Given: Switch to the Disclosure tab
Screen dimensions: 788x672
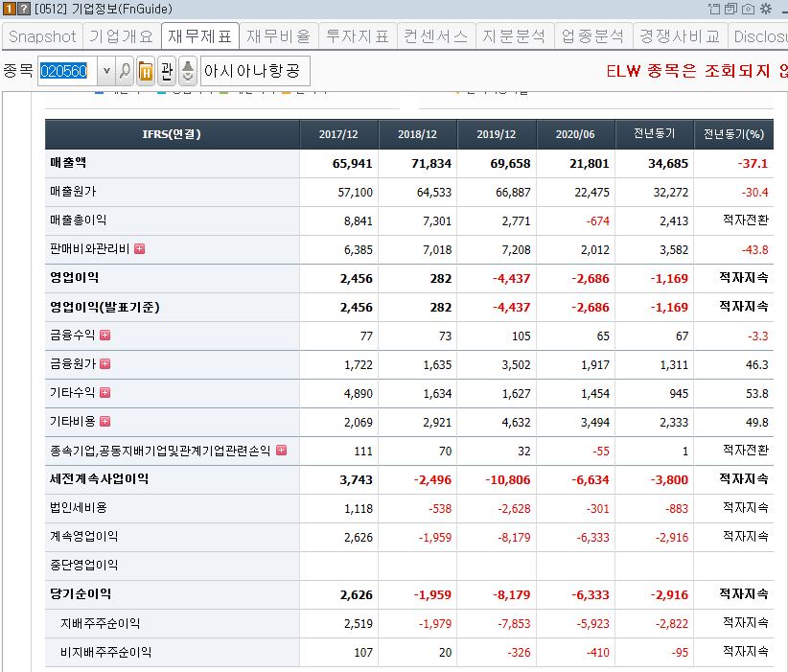Looking at the screenshot, I should tap(757, 36).
